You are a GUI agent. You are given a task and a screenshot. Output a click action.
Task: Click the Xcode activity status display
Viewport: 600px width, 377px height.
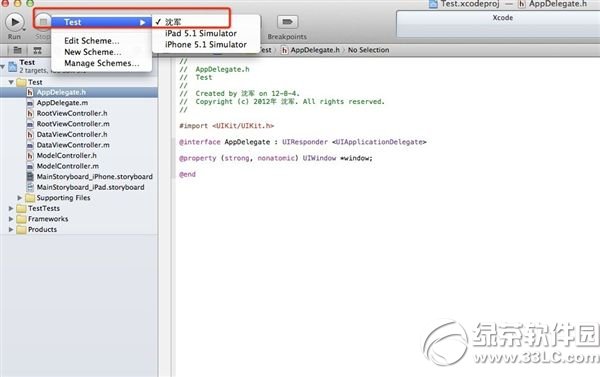(498, 24)
